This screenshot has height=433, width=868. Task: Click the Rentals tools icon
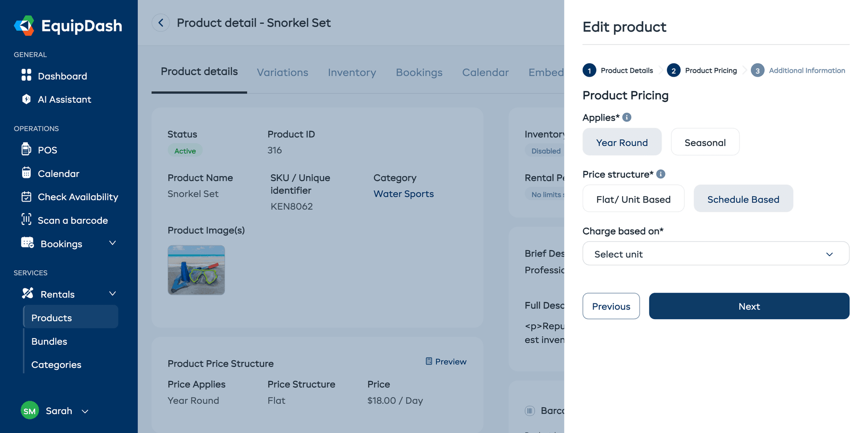coord(27,293)
